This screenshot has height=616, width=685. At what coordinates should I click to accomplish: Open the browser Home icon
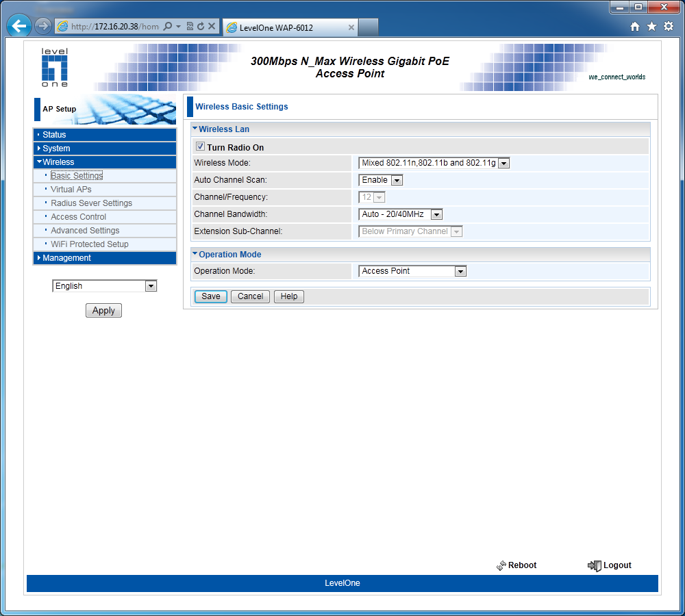(635, 27)
